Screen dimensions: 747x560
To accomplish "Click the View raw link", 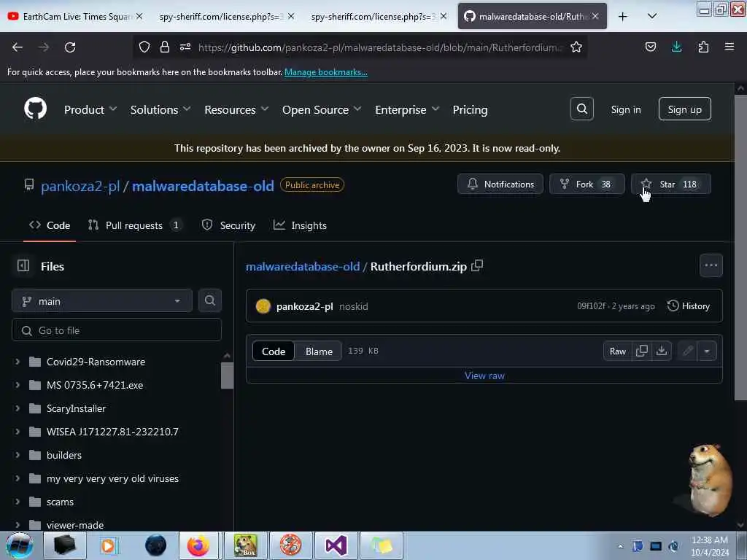I will coord(484,376).
